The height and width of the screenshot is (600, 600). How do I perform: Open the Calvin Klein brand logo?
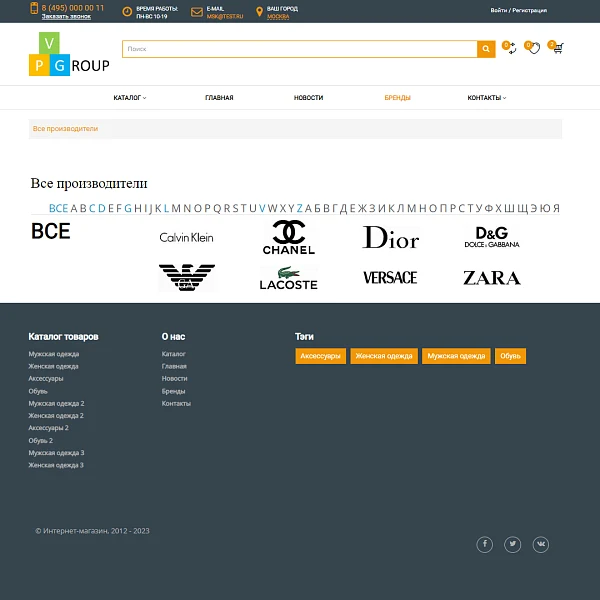click(186, 238)
